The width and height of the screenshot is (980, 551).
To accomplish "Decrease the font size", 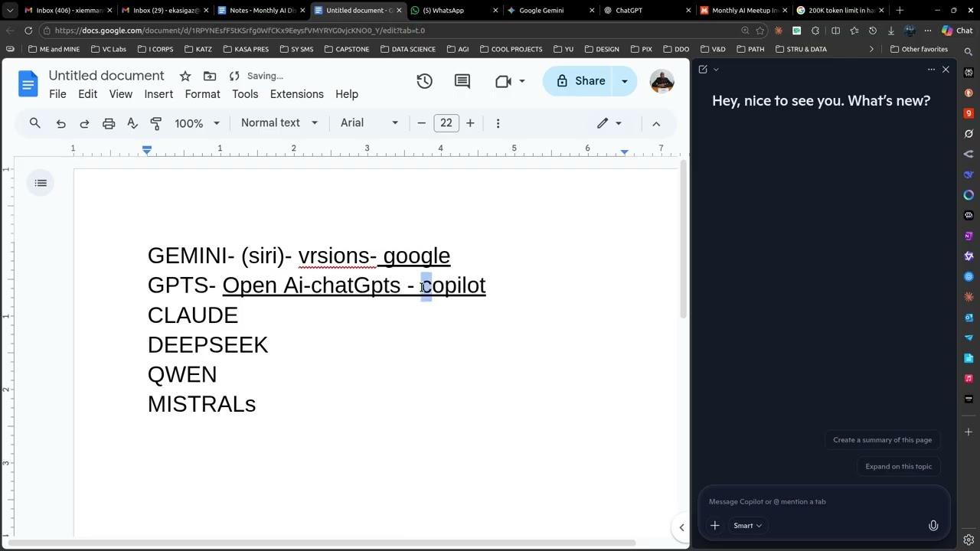I will coord(421,123).
